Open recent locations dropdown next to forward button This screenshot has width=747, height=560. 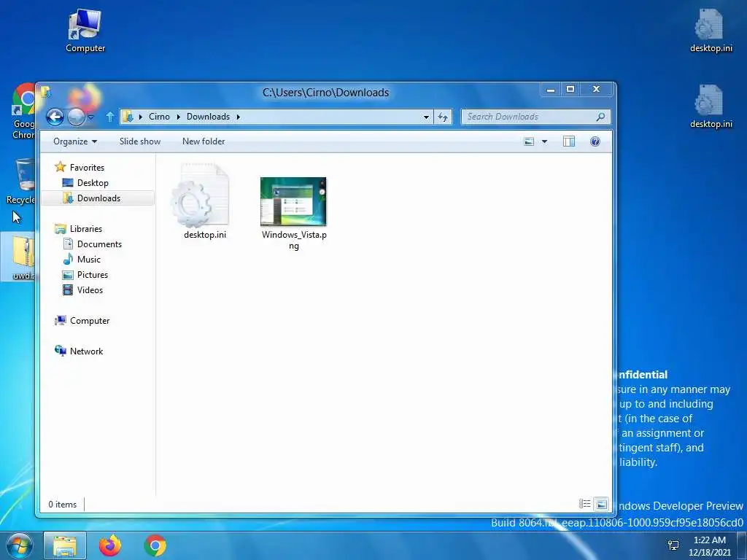tap(91, 117)
